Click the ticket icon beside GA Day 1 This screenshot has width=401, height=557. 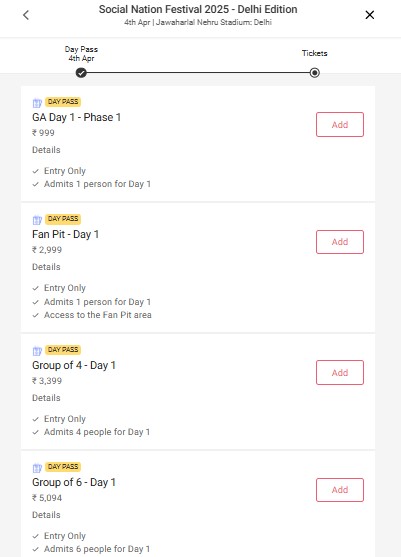(x=37, y=103)
